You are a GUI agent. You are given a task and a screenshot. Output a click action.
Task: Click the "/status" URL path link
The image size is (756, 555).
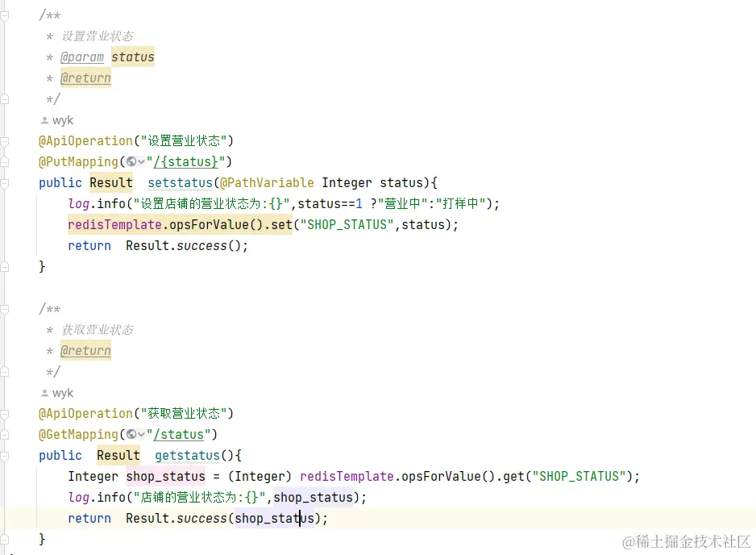click(x=178, y=434)
